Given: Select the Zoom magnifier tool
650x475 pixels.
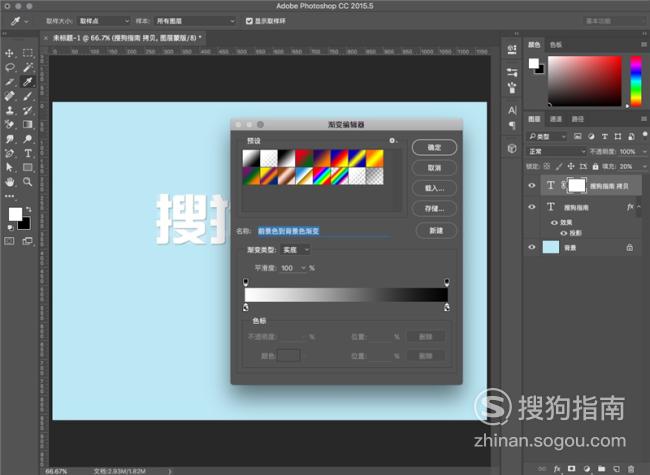Looking at the screenshot, I should [x=28, y=182].
